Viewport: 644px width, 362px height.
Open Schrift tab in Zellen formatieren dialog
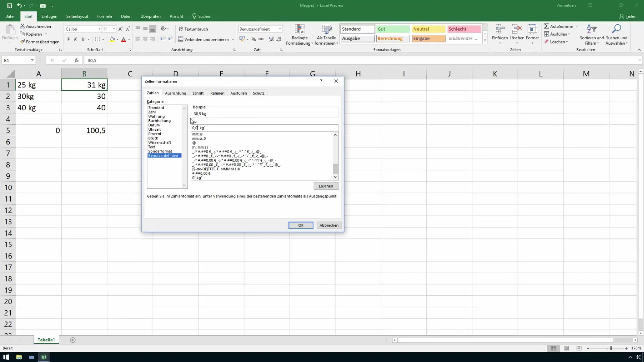(x=198, y=93)
